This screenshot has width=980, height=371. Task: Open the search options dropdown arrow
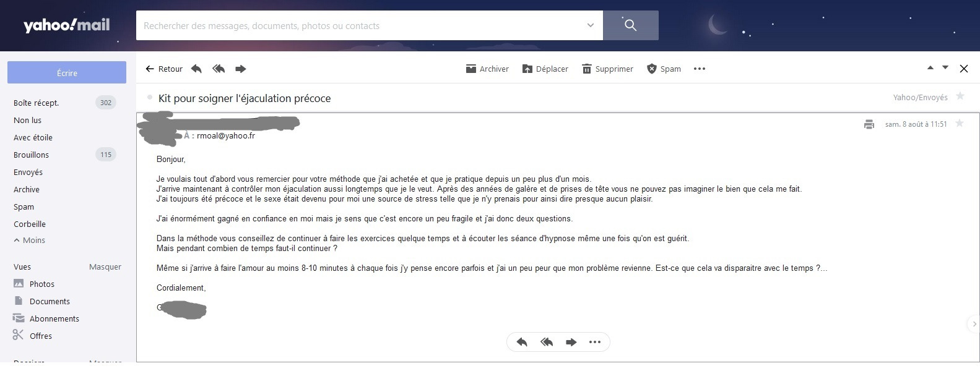coord(591,25)
